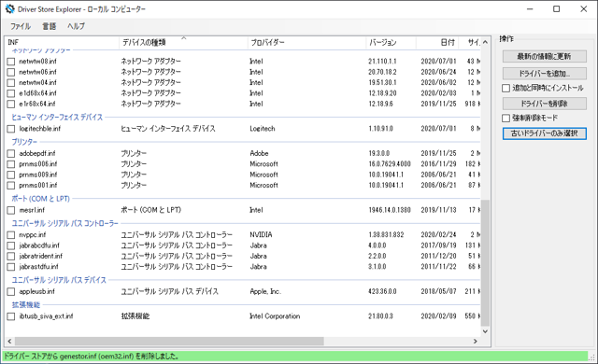
Task: Collapse ユニバーサル シリアル バス デバイス group
Action: [x=59, y=280]
